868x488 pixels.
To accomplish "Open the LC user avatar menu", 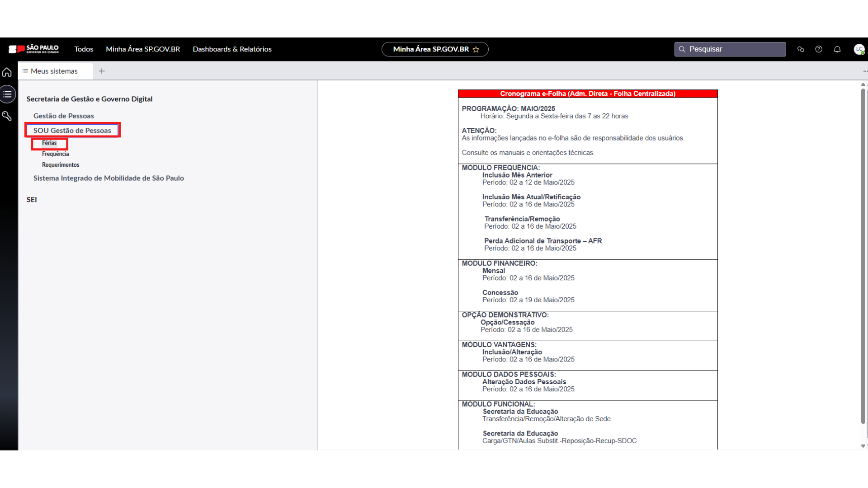I will [859, 49].
